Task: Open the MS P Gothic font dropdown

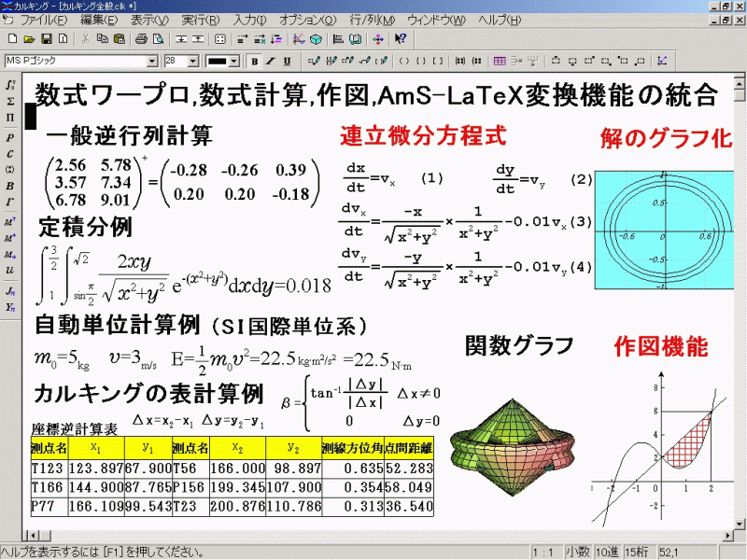Action: pos(152,62)
